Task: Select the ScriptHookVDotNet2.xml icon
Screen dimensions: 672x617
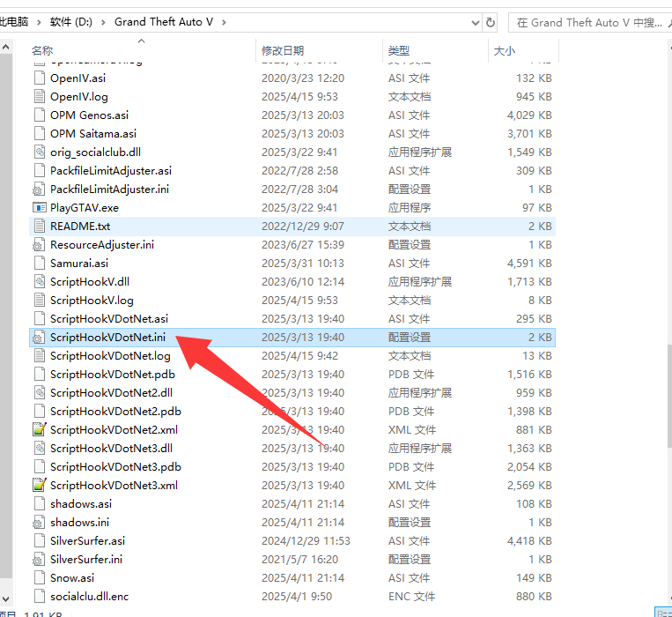Action: click(x=40, y=429)
